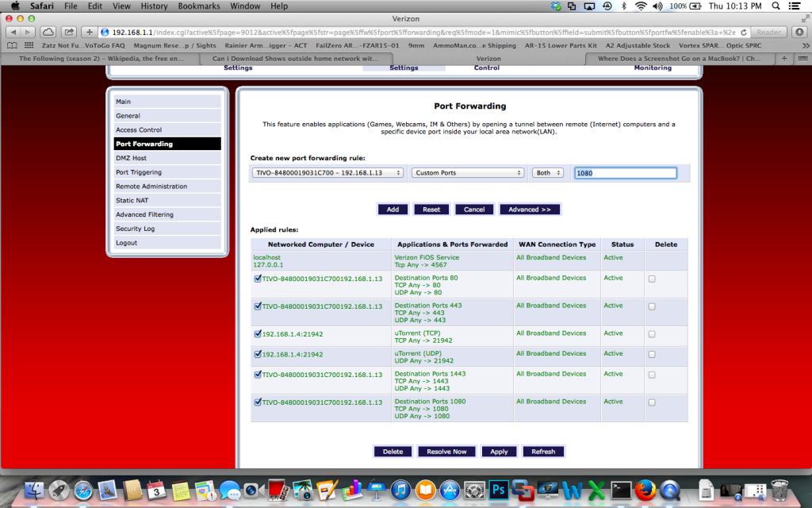The width and height of the screenshot is (812, 508).
Task: Click Safari iCloud tabs cloud icon
Action: (48, 32)
